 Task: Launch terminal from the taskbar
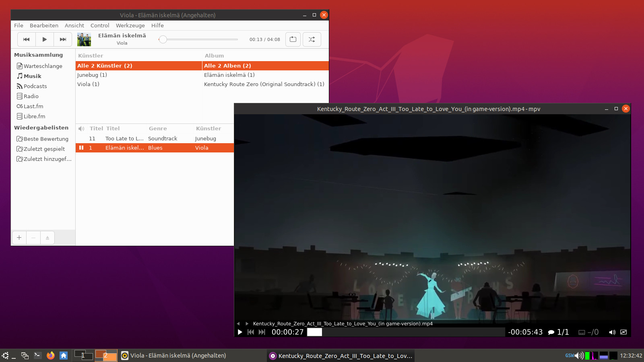pos(38,355)
